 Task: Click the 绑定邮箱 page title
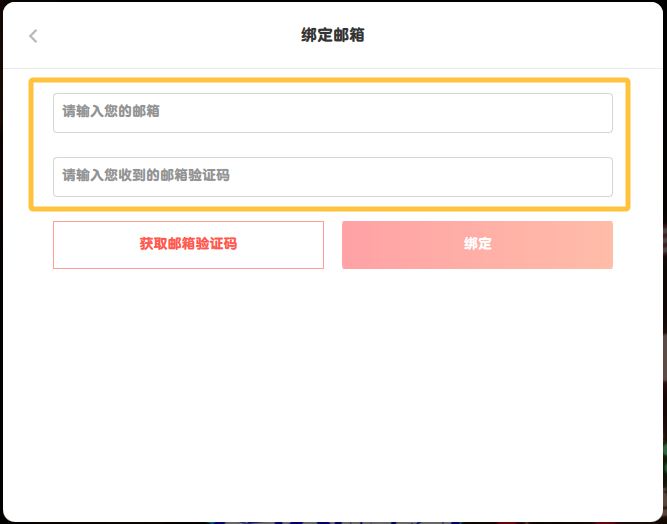[x=333, y=36]
